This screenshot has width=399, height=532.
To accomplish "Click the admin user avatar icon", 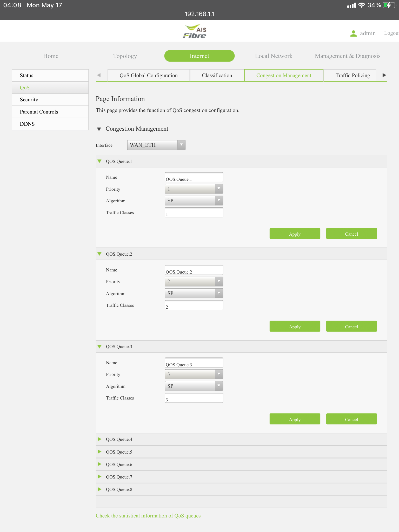I will 353,33.
